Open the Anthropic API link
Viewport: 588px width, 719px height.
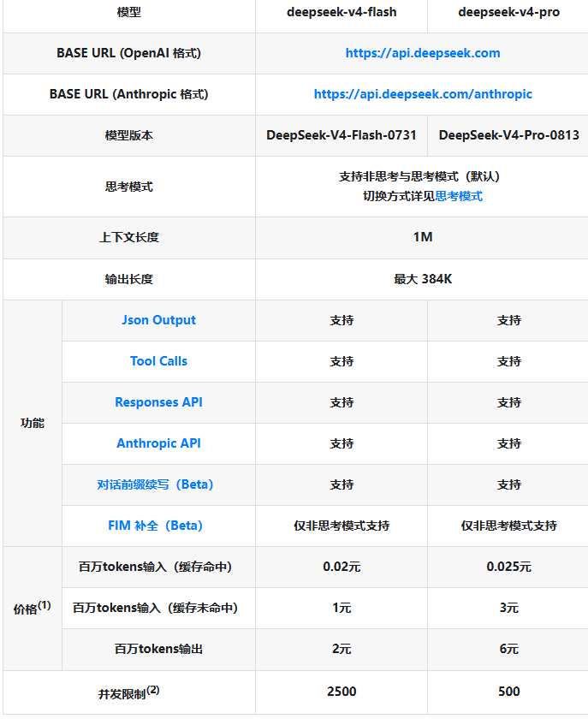[x=158, y=443]
